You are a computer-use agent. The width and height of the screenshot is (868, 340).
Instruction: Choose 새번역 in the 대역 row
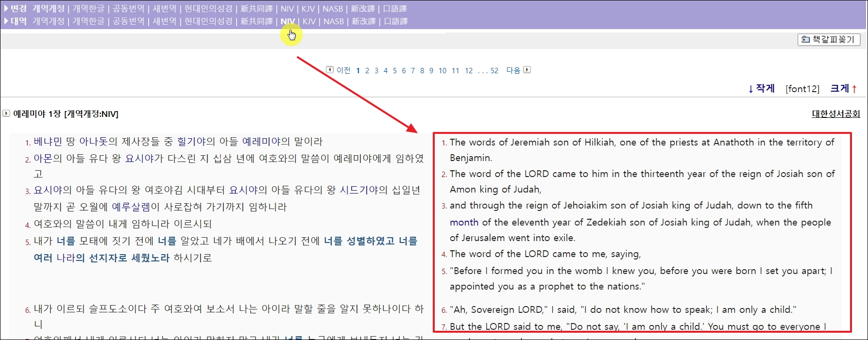[x=165, y=21]
